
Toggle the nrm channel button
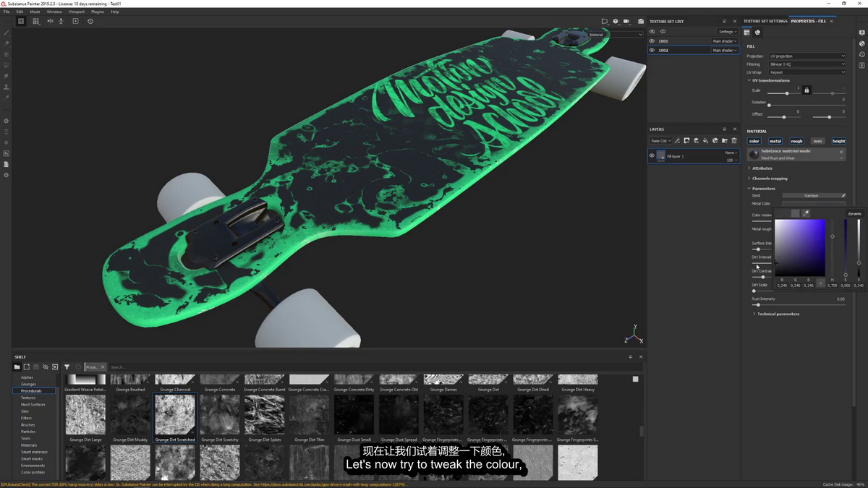pyautogui.click(x=817, y=141)
